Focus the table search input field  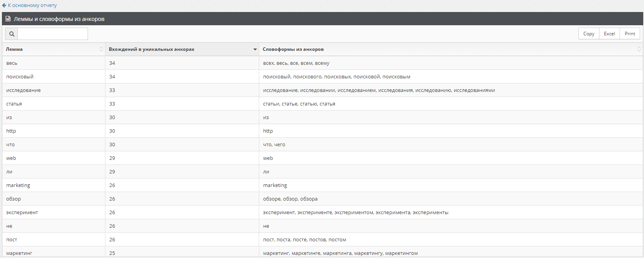(53, 34)
